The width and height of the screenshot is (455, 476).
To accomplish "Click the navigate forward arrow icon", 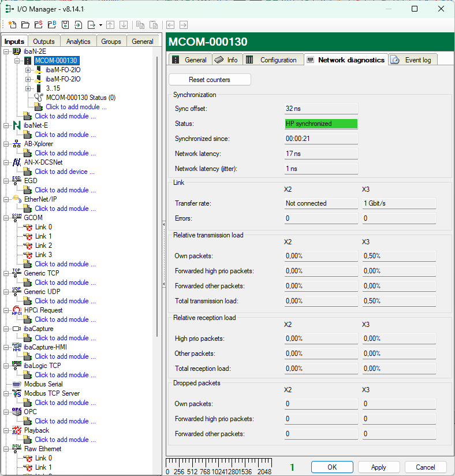I will pos(184,25).
